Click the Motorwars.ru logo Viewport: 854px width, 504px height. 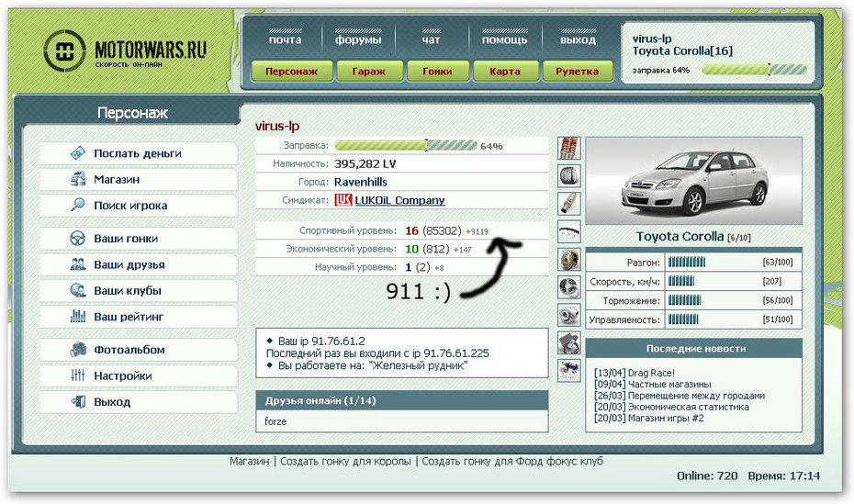125,51
